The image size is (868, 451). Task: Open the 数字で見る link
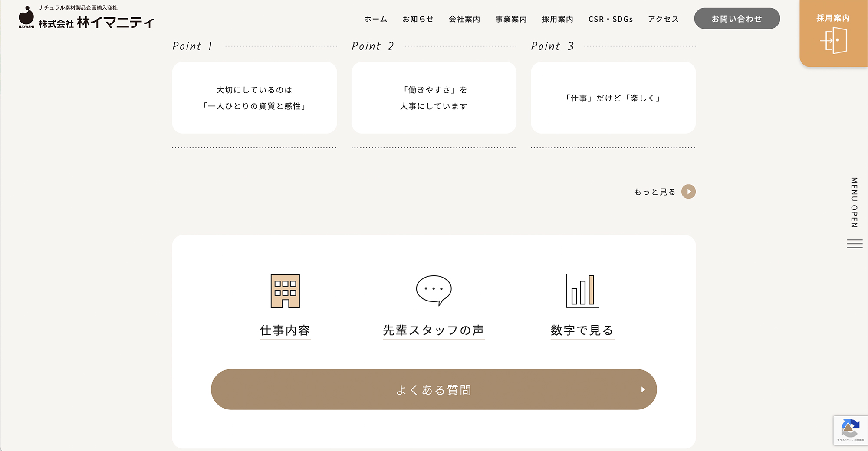tap(582, 330)
